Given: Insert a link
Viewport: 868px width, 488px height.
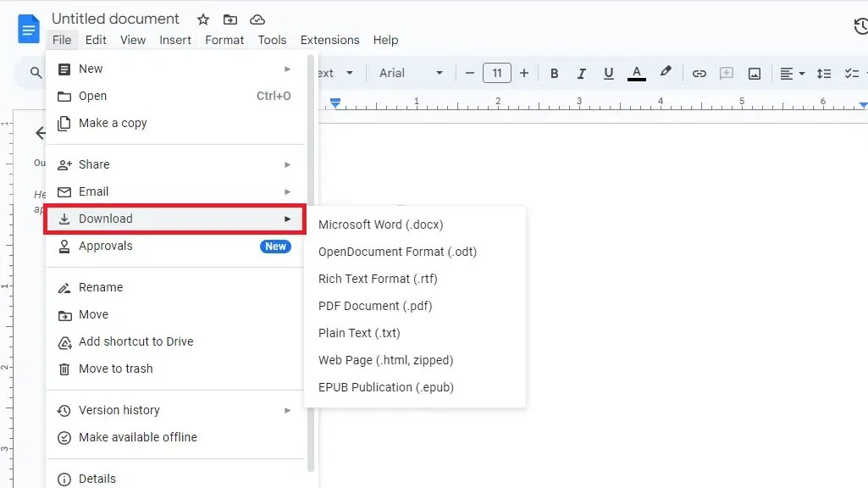Looking at the screenshot, I should [699, 73].
